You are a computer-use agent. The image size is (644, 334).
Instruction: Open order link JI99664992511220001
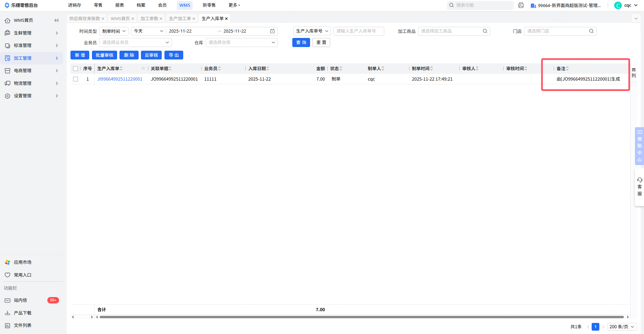coord(120,79)
